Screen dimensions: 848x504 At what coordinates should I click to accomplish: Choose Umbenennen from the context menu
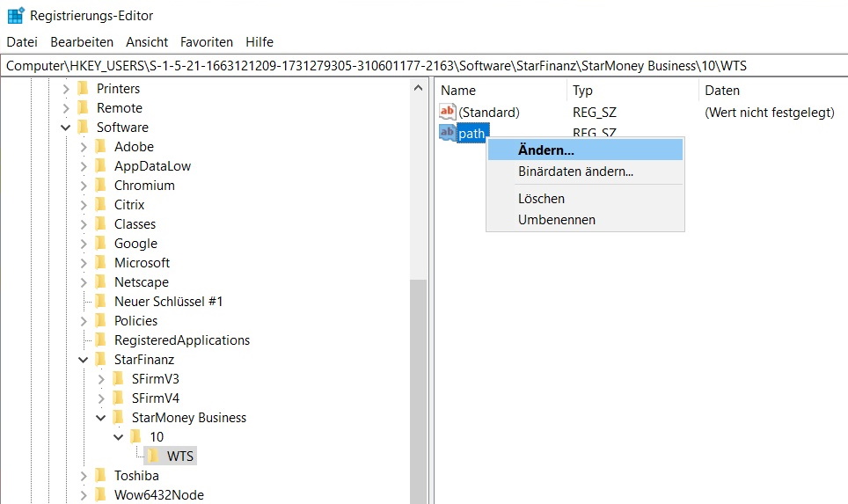coord(585,220)
